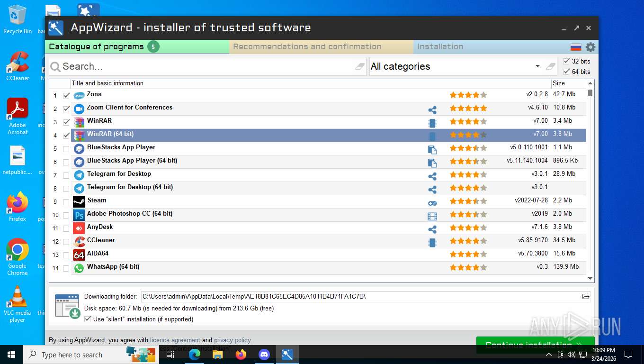Click the film category icon for Photoshop
Image resolution: width=644 pixels, height=364 pixels.
click(432, 216)
